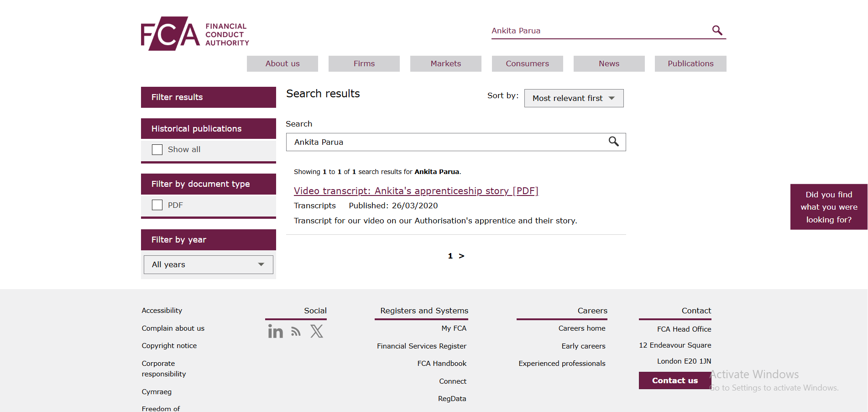Open the Firms menu
The width and height of the screenshot is (868, 412).
point(364,63)
